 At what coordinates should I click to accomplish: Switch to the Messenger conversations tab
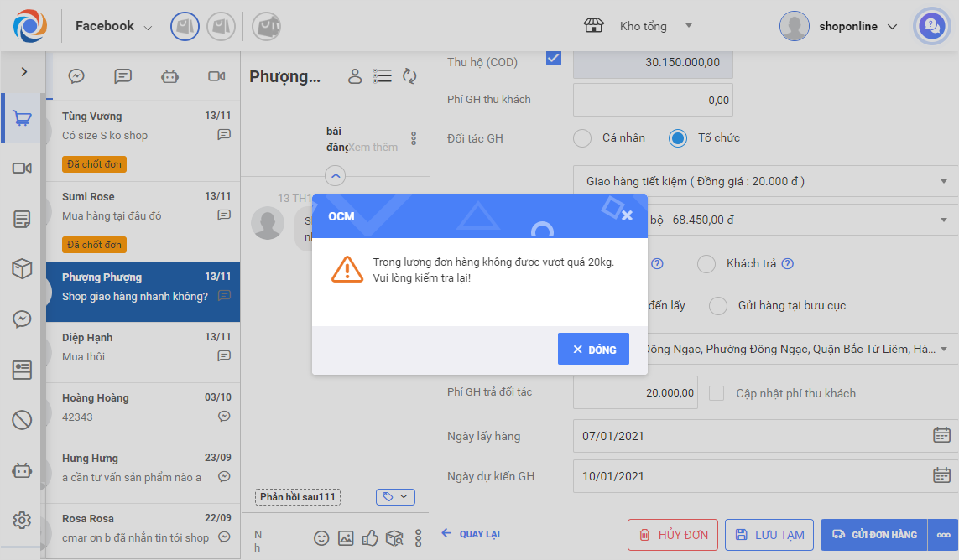click(76, 75)
